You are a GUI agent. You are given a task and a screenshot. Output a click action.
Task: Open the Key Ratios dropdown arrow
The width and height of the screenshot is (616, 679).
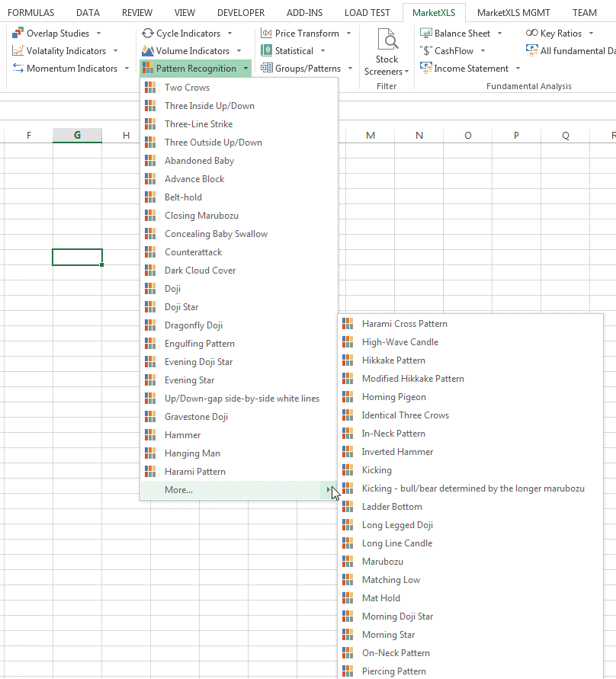(x=592, y=34)
